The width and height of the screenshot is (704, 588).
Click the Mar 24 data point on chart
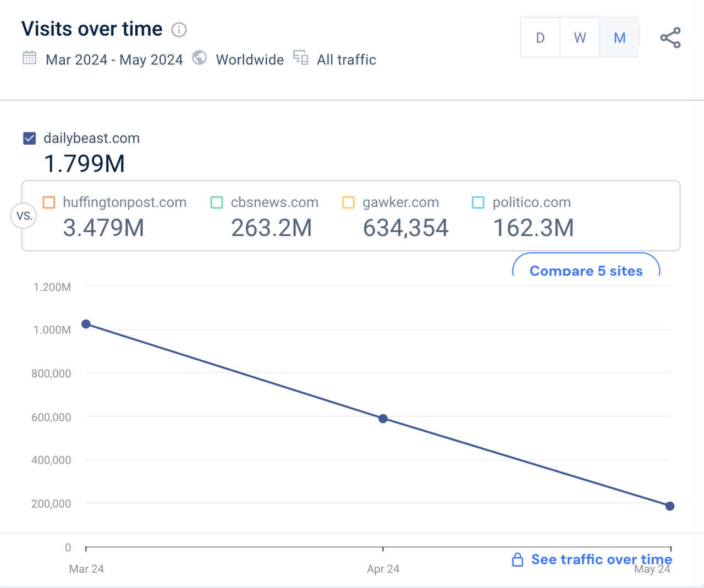click(x=86, y=324)
